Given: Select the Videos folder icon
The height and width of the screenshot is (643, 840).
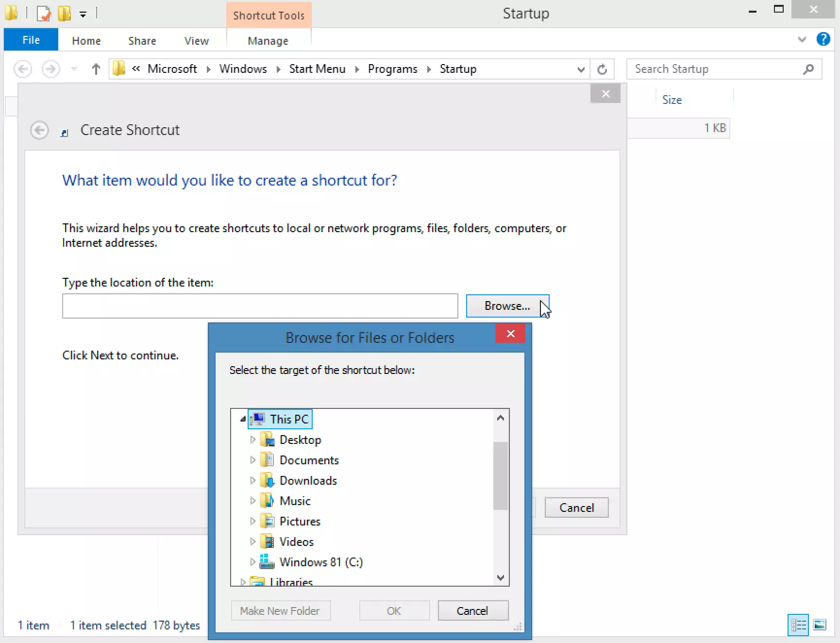Looking at the screenshot, I should pos(267,541).
